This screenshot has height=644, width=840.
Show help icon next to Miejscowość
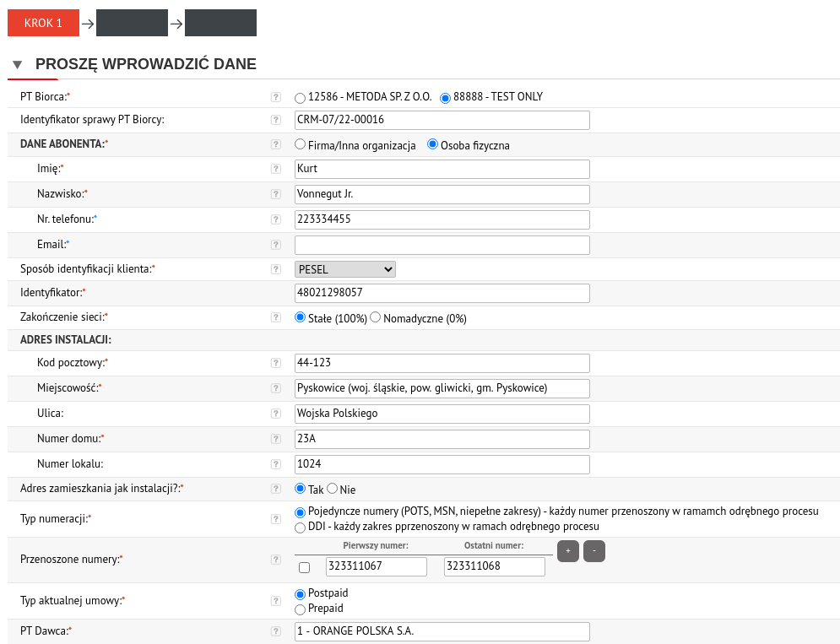tap(276, 388)
